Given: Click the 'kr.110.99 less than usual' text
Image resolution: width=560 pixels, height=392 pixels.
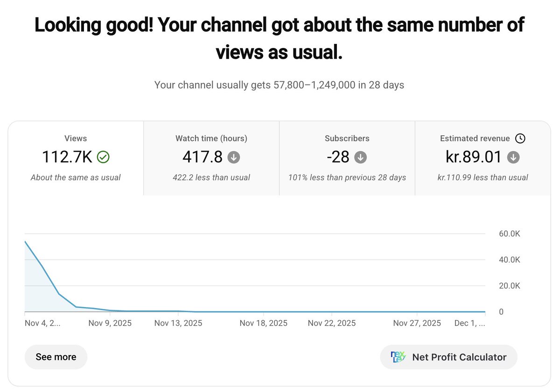Looking at the screenshot, I should [x=483, y=177].
